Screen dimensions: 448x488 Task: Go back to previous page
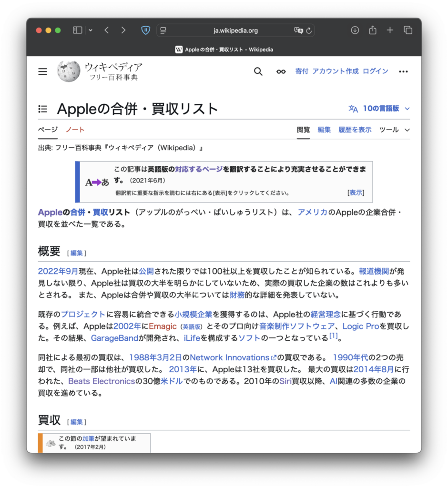point(106,30)
